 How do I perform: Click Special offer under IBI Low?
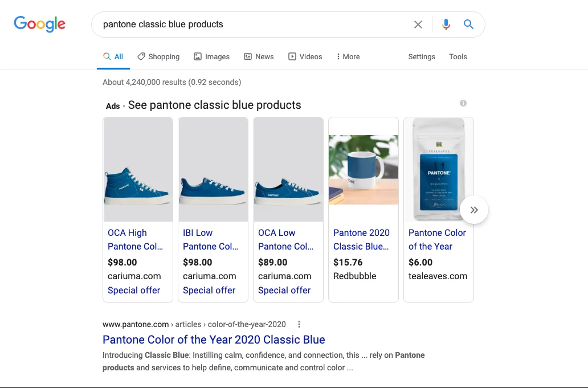[x=209, y=290]
